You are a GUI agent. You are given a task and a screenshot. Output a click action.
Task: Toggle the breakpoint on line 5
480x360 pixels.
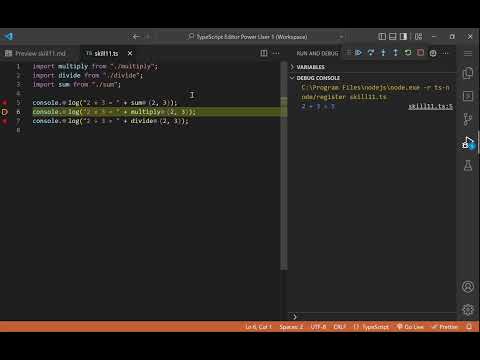[x=5, y=103]
